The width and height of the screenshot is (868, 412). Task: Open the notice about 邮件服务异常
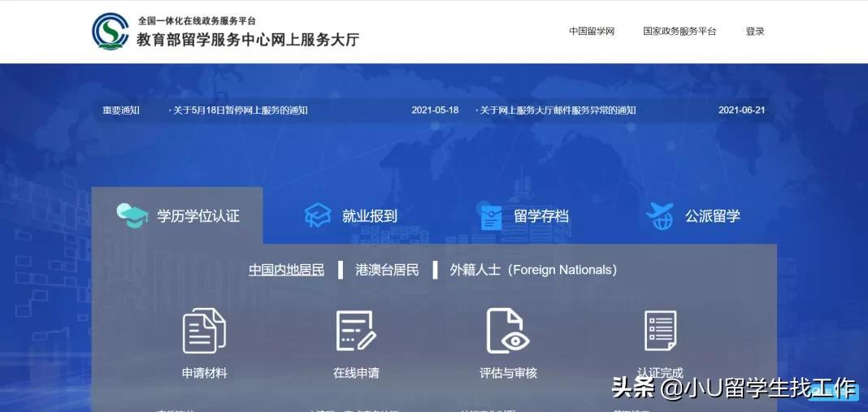coord(557,111)
